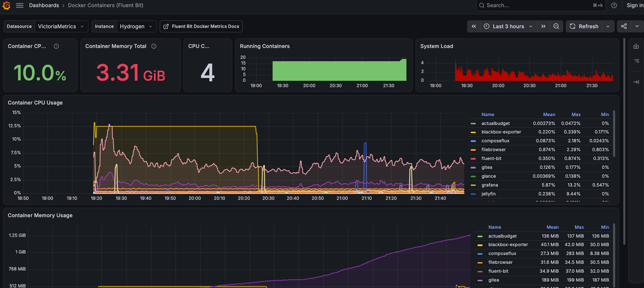Viewport: 644px width, 288px height.
Task: Sort CPU legend by Name
Action: click(488, 115)
